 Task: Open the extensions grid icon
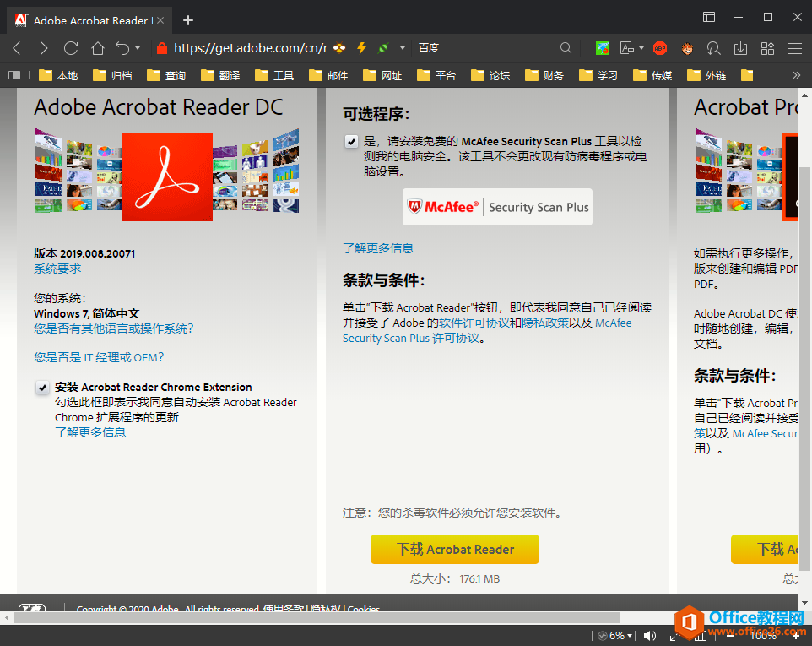coord(767,48)
